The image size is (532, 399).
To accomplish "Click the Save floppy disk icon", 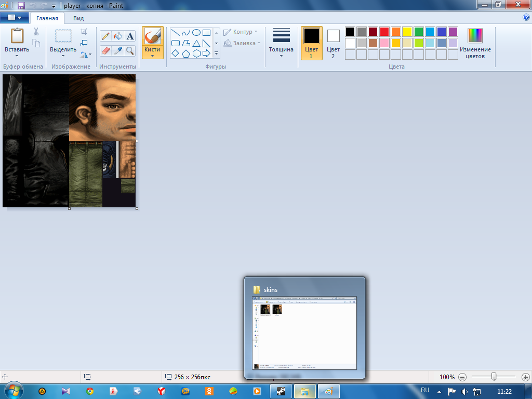I will point(21,5).
